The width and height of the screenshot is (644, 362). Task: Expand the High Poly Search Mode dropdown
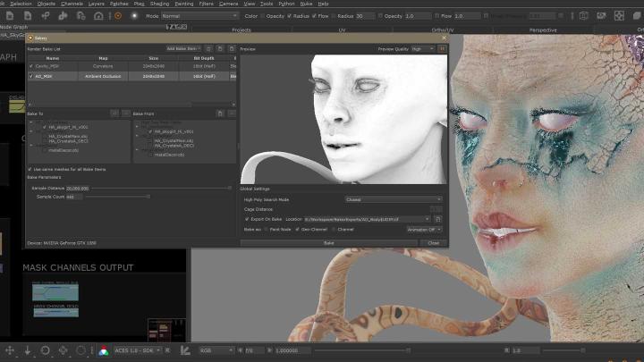tap(393, 199)
